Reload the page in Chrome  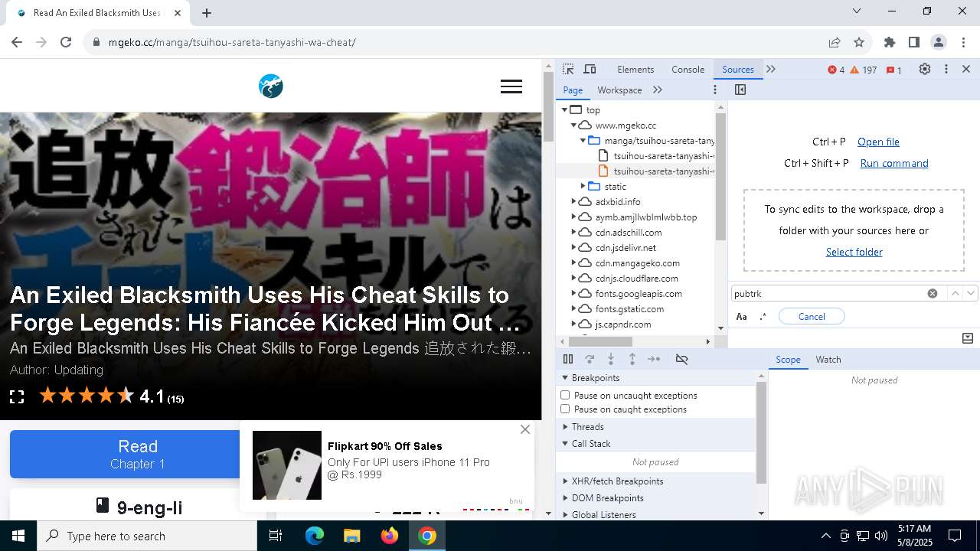click(66, 42)
